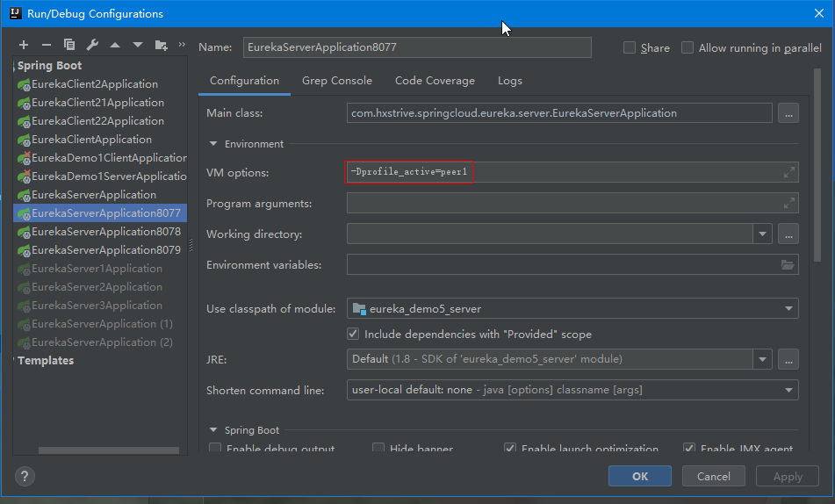Expand the VM options field

click(x=788, y=172)
